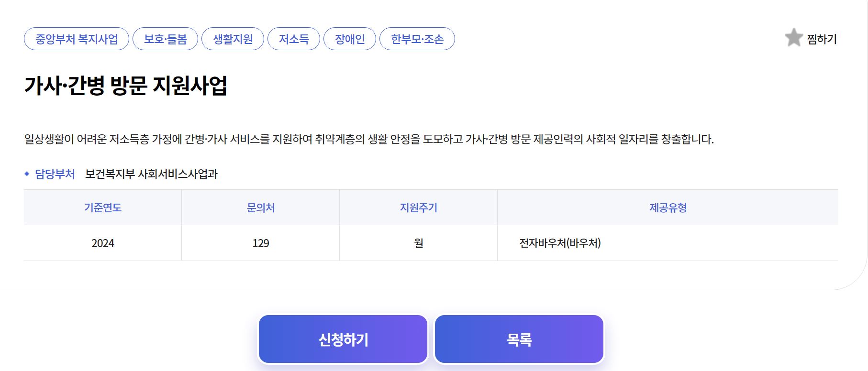
Task: Click the 129 contact number cell
Action: 260,243
